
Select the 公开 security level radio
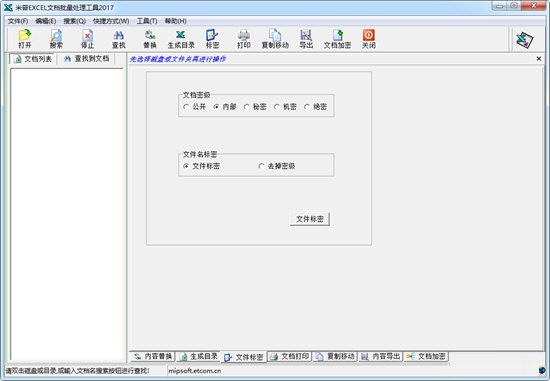coord(194,107)
